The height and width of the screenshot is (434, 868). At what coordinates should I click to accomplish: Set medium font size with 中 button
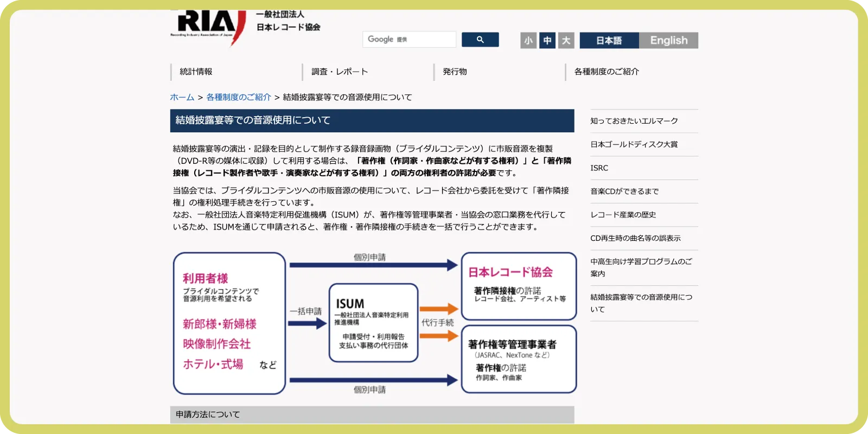pos(547,41)
